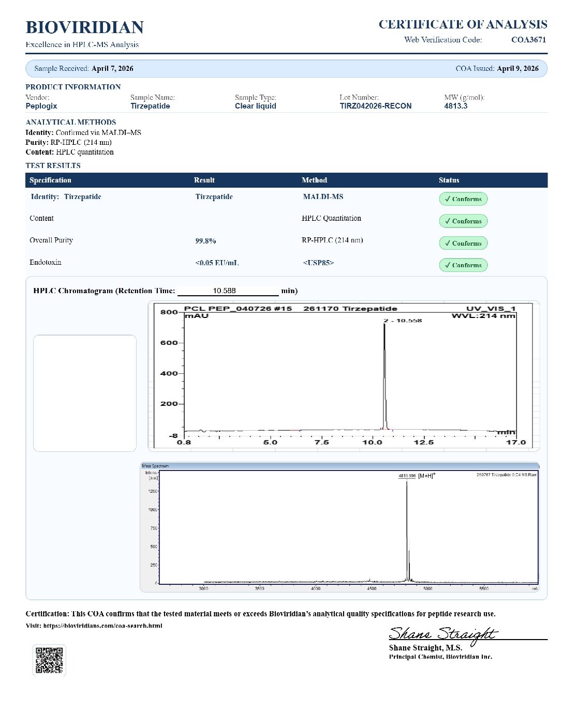Click the Principal Chemist title line
The width and height of the screenshot is (563, 728).
coord(440,657)
